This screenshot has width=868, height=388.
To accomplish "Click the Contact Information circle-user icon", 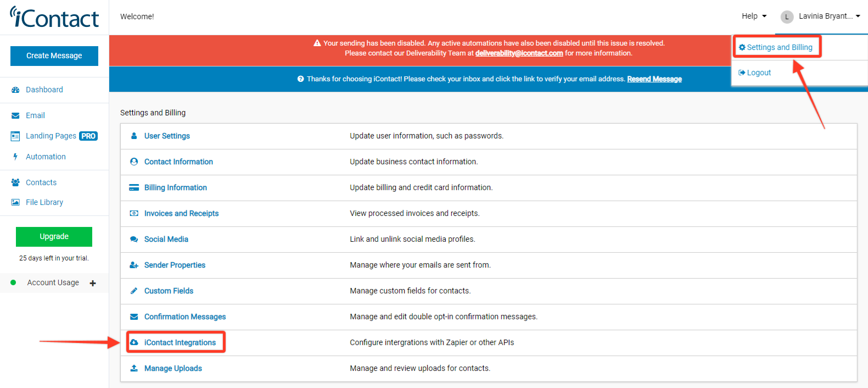I will (x=134, y=162).
